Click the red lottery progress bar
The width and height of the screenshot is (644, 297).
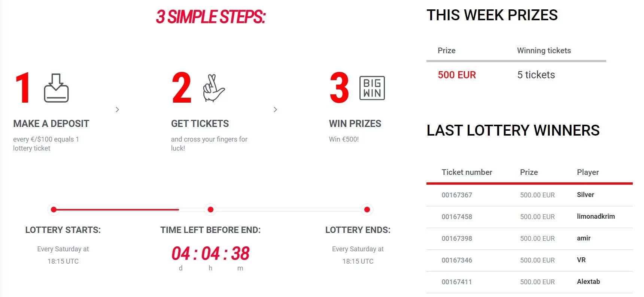pyautogui.click(x=117, y=209)
